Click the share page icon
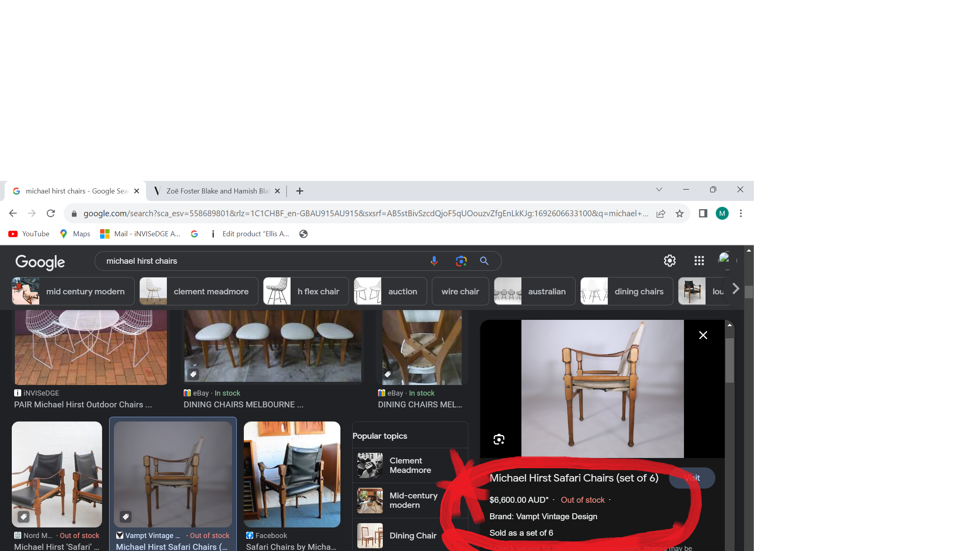980x551 pixels. coord(661,213)
